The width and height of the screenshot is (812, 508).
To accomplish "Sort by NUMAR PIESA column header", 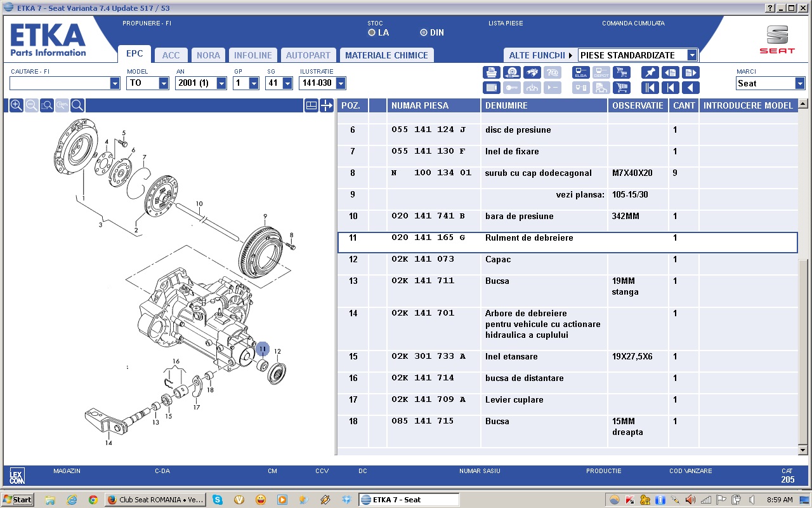I will point(434,105).
